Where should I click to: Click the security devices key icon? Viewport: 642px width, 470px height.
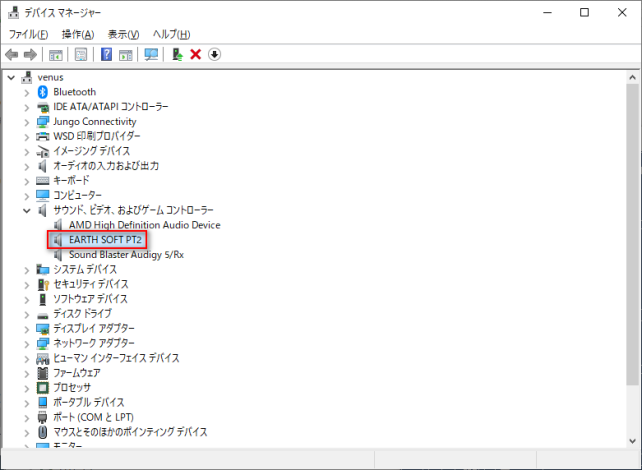43,284
